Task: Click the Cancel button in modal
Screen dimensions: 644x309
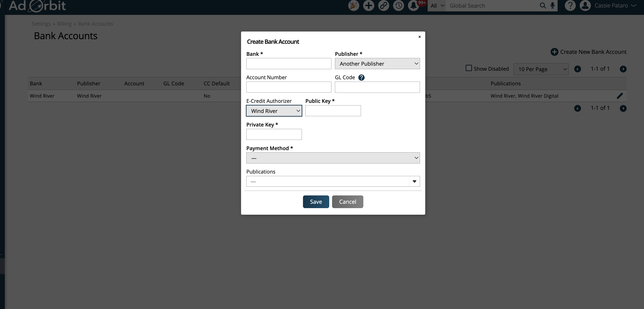Action: [347, 202]
